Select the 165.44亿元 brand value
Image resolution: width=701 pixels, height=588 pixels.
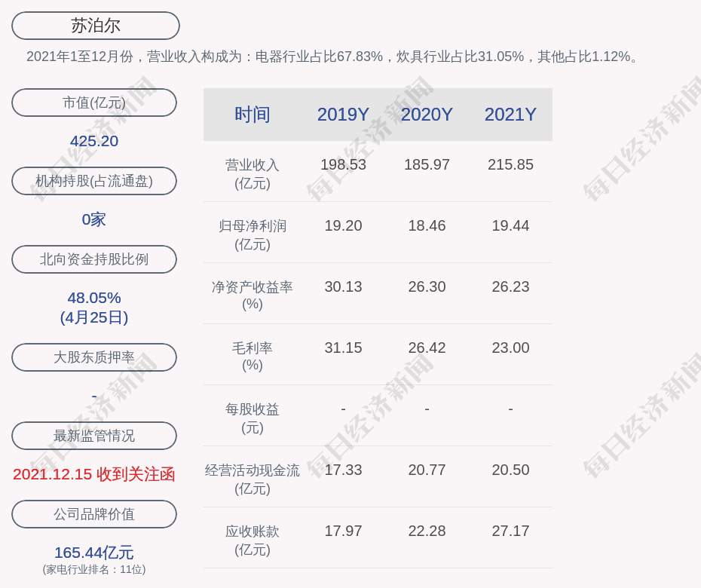coord(94,553)
